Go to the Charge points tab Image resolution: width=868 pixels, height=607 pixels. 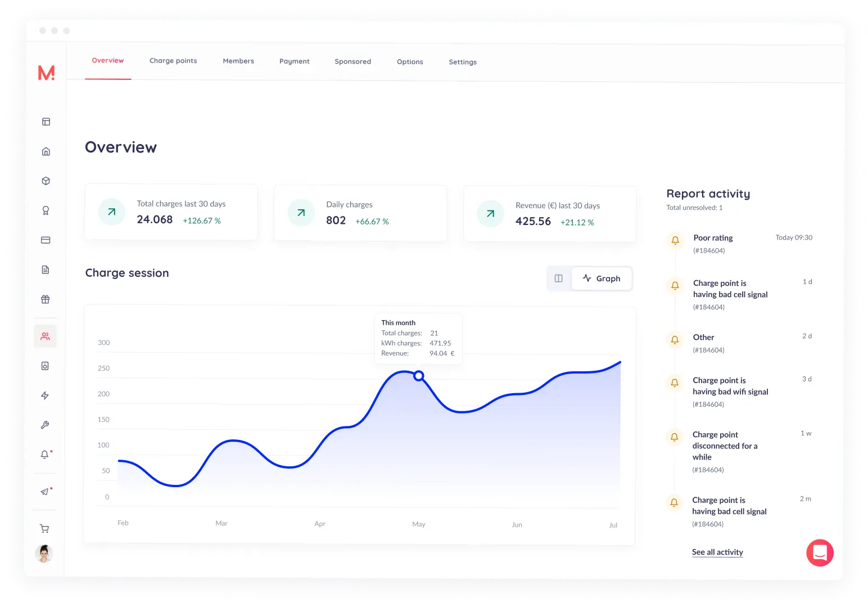point(173,61)
